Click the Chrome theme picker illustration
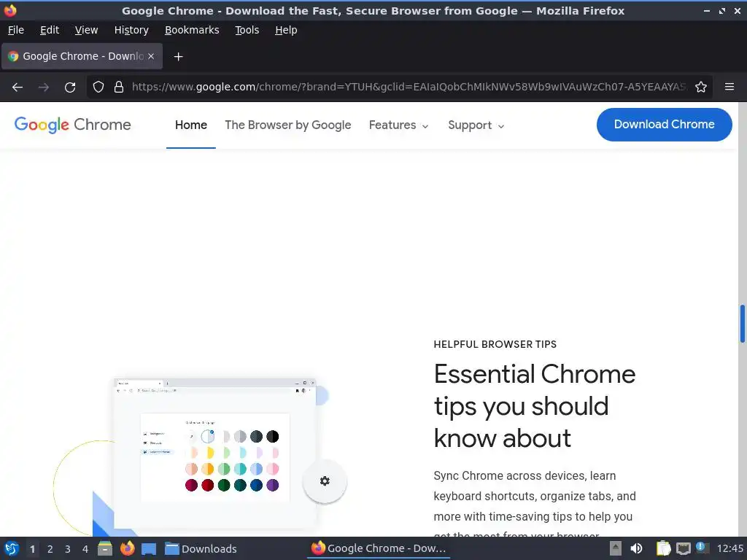The height and width of the screenshot is (560, 747). (215, 454)
